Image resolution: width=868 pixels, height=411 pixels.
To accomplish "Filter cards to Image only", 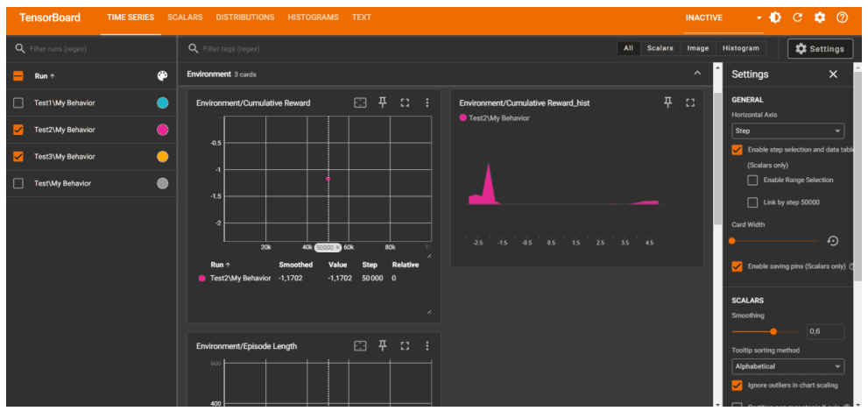I will pyautogui.click(x=698, y=49).
